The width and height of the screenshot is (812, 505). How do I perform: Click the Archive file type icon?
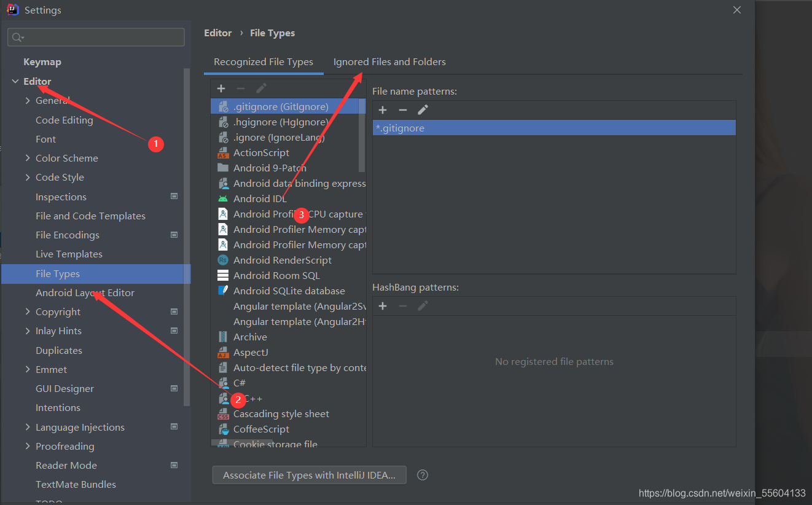point(223,337)
